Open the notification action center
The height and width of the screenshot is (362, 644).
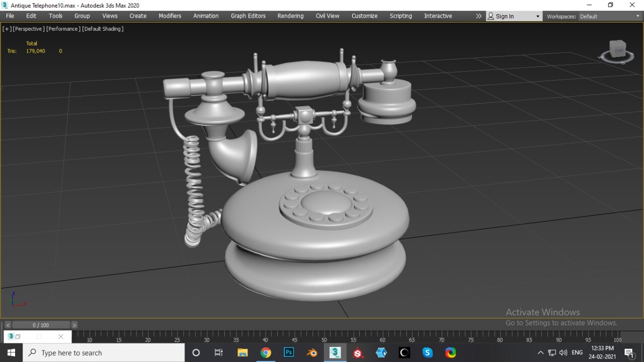coord(629,353)
